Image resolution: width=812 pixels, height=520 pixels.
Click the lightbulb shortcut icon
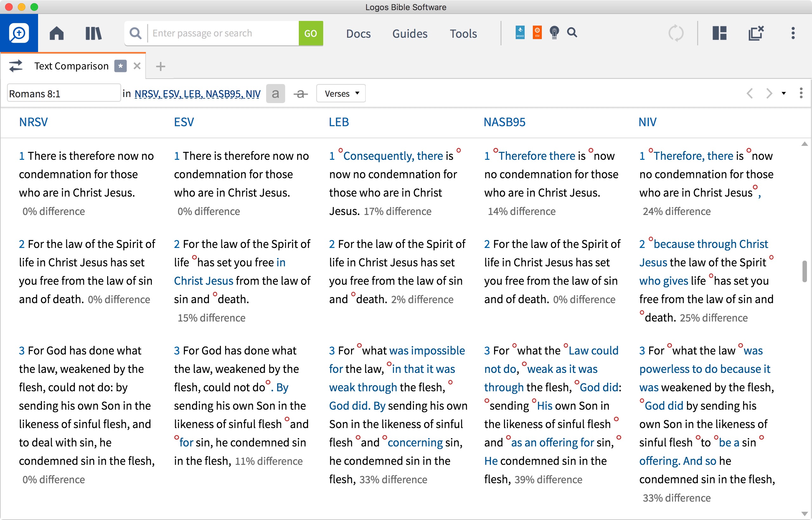(x=554, y=32)
